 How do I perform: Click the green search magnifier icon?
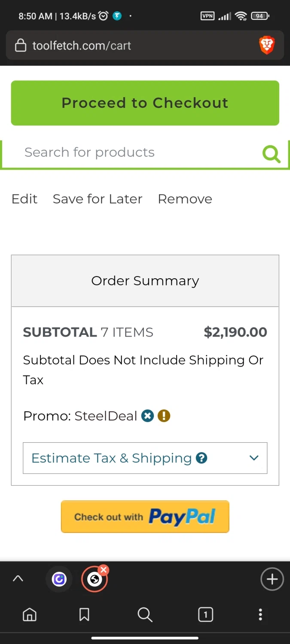pos(272,154)
